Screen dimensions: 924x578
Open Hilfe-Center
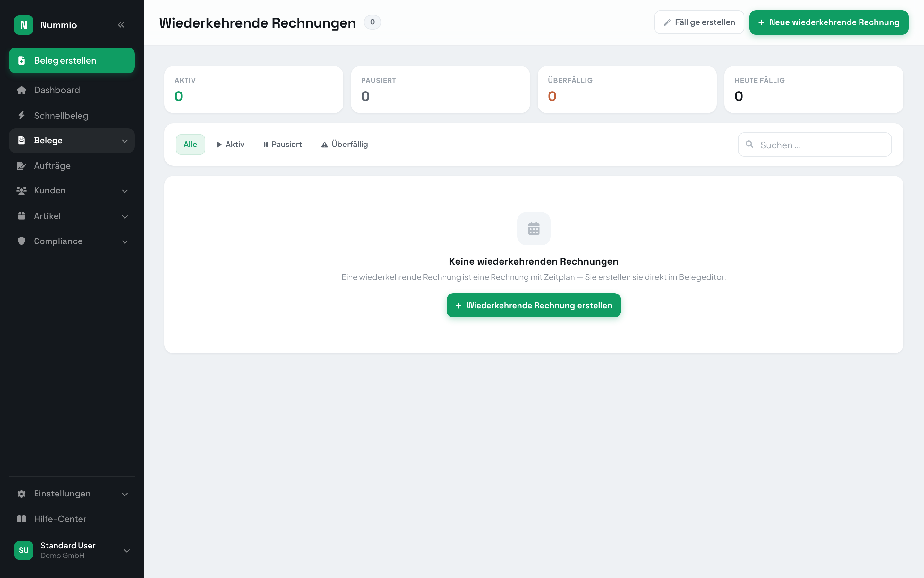[72, 519]
